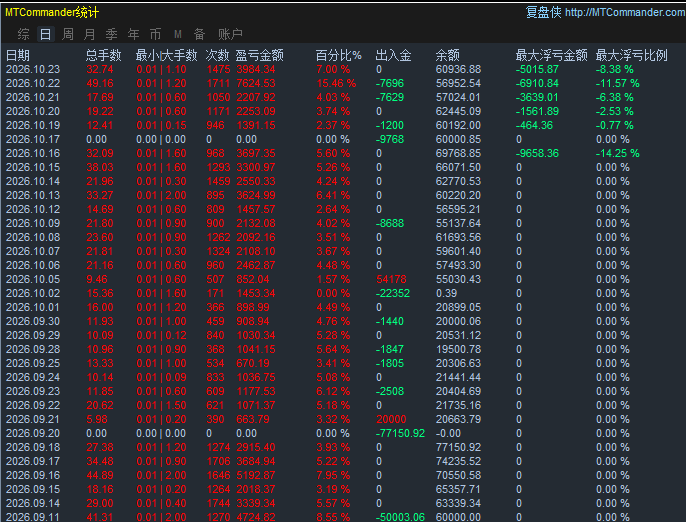686x522 pixels.
Task: Click the 最大浮亏金额 column header
Action: pos(552,55)
